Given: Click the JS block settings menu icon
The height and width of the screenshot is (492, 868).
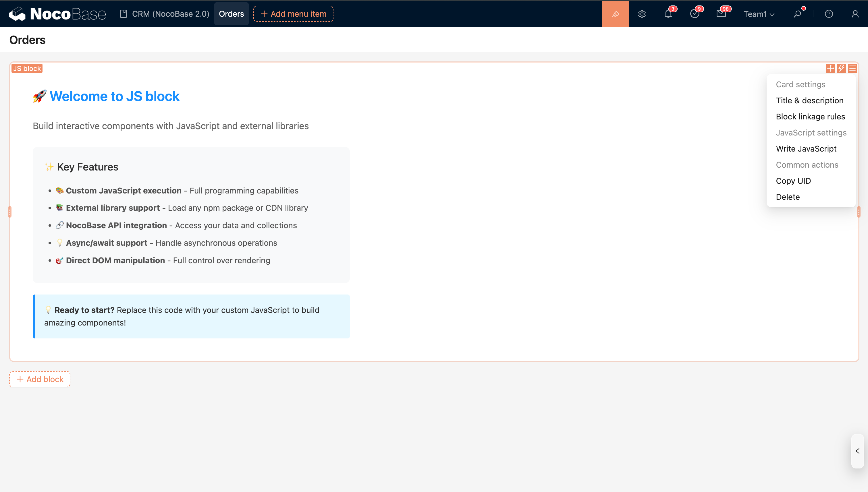Looking at the screenshot, I should click(852, 68).
